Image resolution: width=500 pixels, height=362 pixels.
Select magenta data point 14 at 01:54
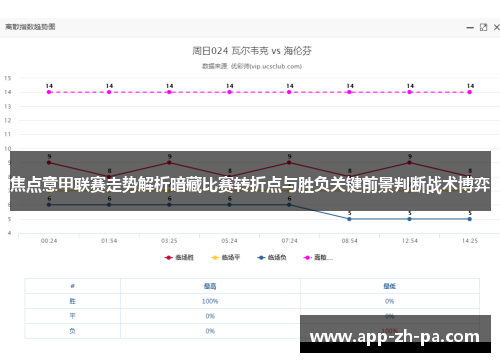point(109,92)
